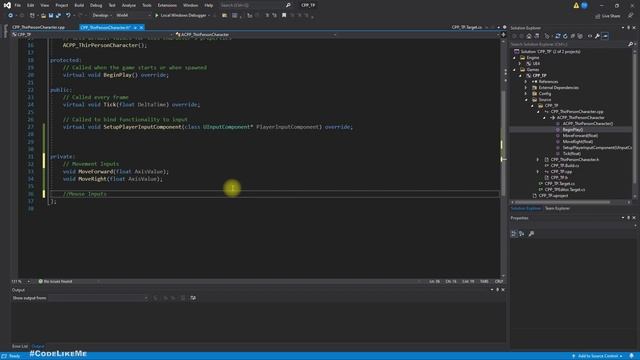Open the Debug menu
Image resolution: width=640 pixels, height=360 pixels.
96,5
